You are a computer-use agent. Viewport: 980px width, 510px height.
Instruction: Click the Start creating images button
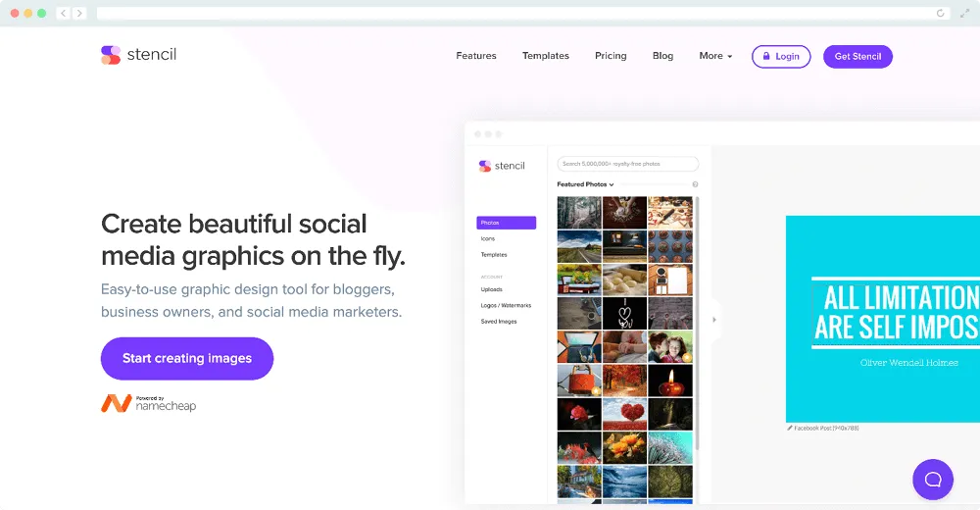[187, 359]
